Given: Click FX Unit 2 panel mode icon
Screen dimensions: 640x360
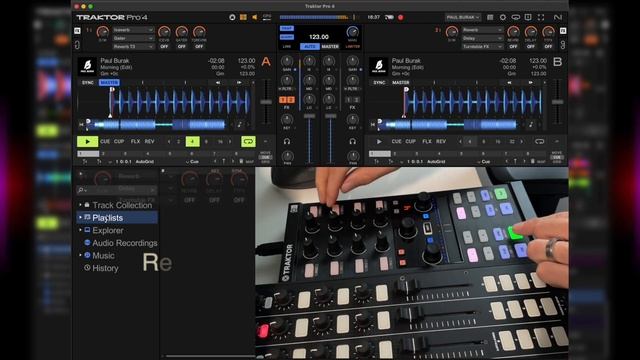Looking at the screenshot, I should tap(563, 31).
